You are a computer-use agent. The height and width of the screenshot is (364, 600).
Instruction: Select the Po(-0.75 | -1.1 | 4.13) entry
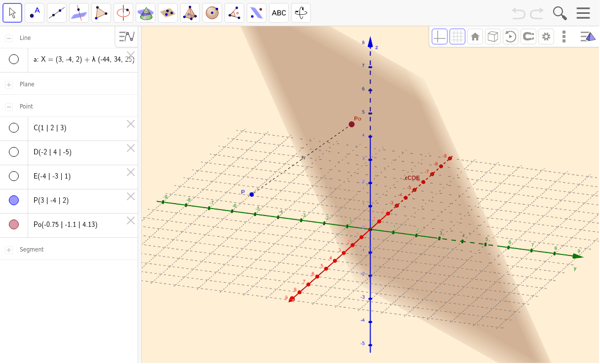point(66,224)
